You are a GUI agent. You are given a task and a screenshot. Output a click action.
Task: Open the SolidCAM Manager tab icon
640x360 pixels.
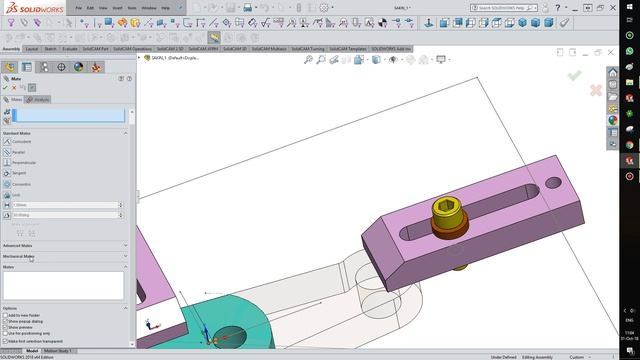(x=96, y=67)
